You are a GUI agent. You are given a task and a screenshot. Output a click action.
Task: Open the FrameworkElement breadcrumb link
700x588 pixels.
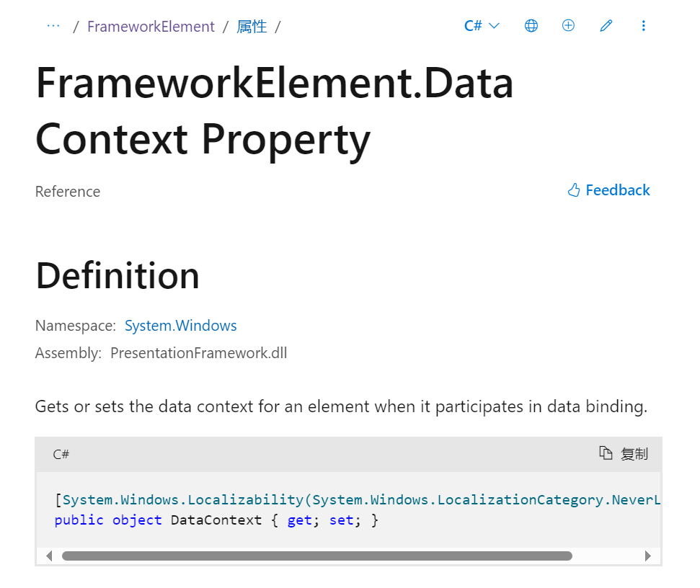pos(151,27)
